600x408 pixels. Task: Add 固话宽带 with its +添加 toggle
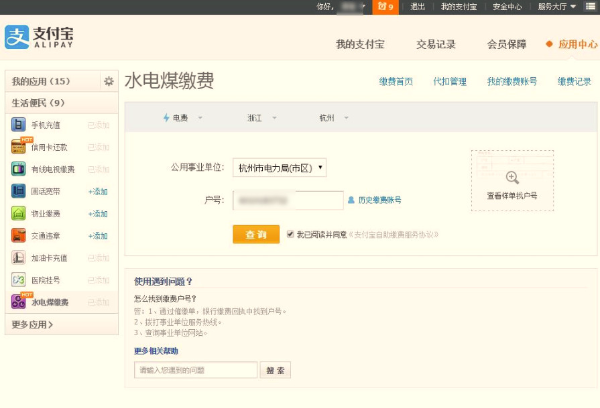[98, 191]
